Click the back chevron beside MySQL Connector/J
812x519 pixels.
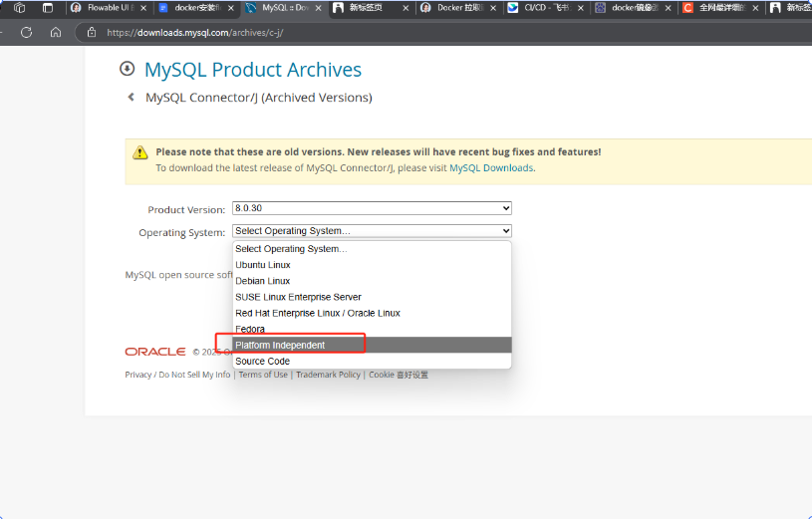(132, 97)
